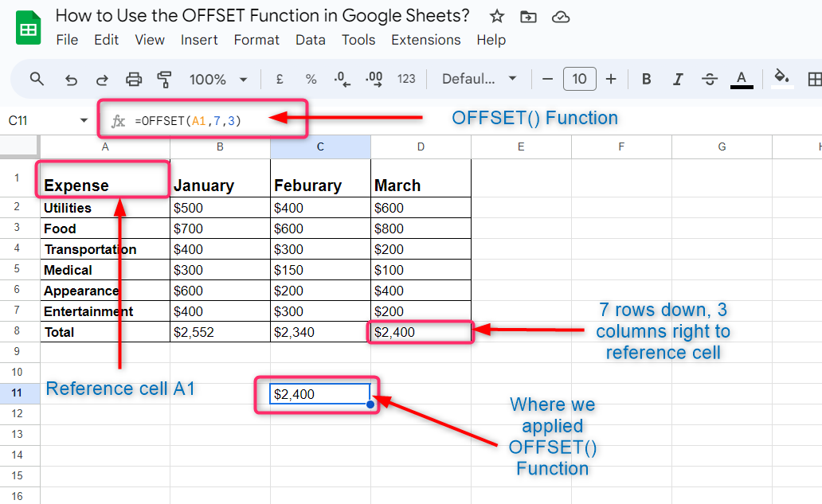822x504 pixels.
Task: Undo the last action
Action: pos(71,79)
